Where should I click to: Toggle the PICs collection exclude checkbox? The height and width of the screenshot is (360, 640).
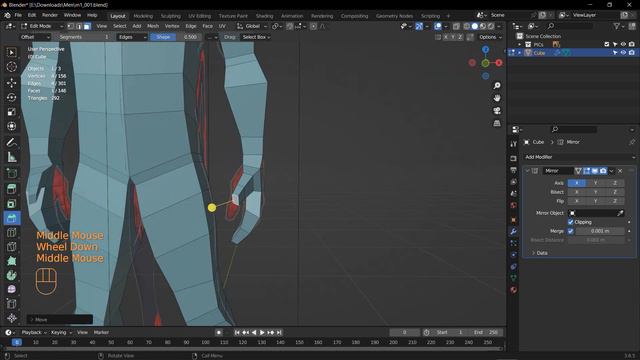(x=607, y=44)
